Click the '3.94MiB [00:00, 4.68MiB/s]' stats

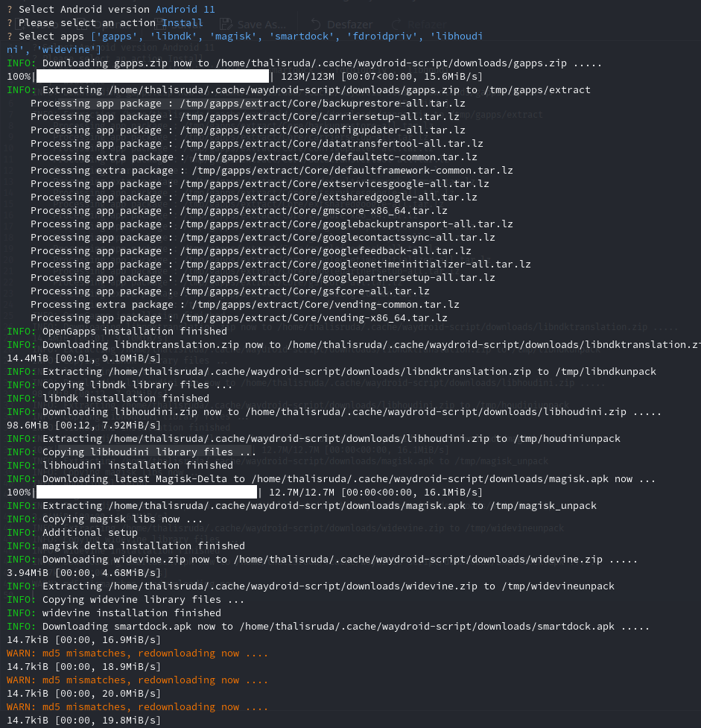pyautogui.click(x=83, y=574)
